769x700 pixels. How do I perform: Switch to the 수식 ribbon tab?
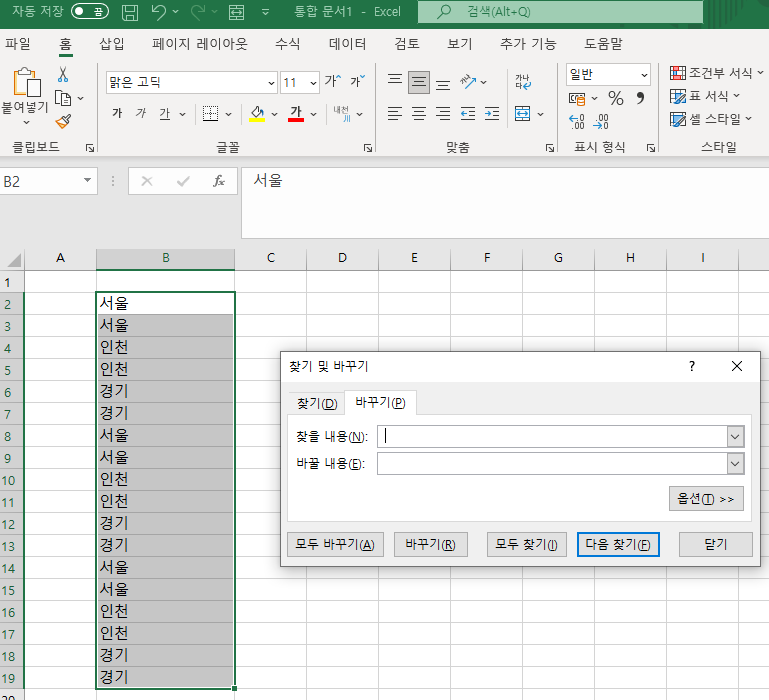coord(287,44)
